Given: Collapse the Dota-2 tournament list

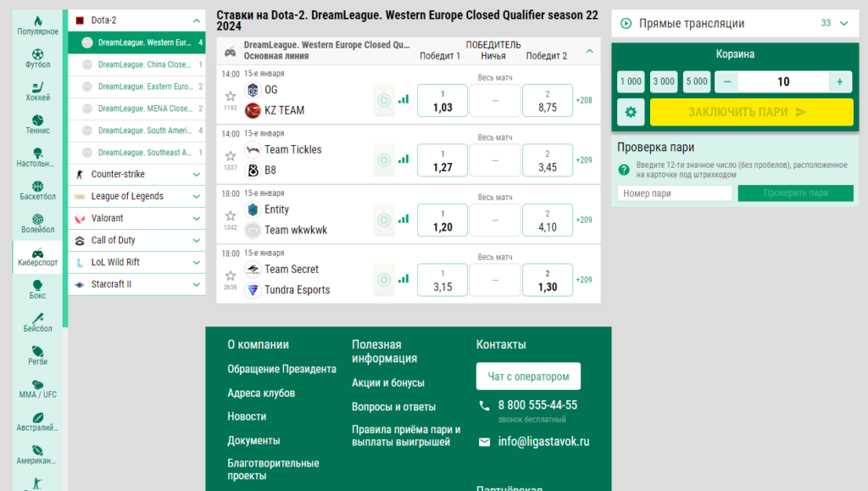Looking at the screenshot, I should pos(197,20).
